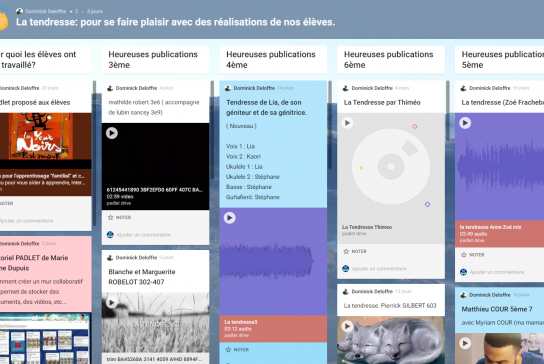Play la tendresse Anne Zoé mix audio
Image resolution: width=544 pixels, height=364 pixels.
tap(465, 122)
